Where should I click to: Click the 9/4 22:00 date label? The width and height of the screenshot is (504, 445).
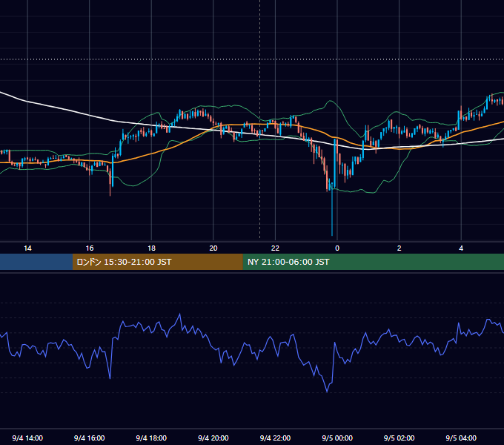click(275, 438)
